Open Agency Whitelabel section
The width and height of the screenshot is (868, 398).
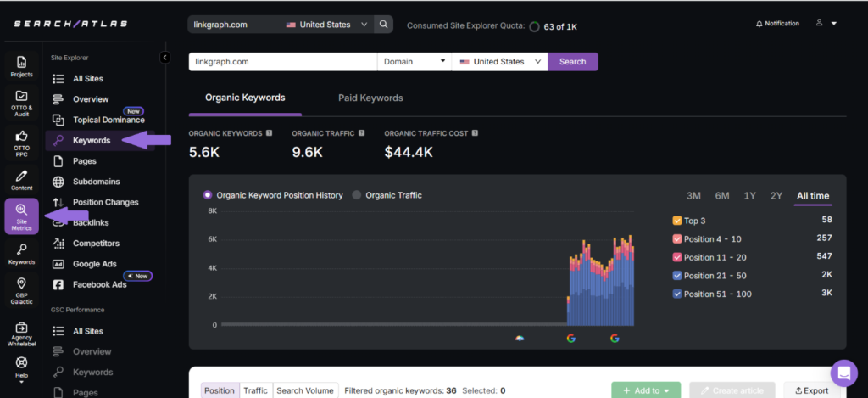coord(21,334)
